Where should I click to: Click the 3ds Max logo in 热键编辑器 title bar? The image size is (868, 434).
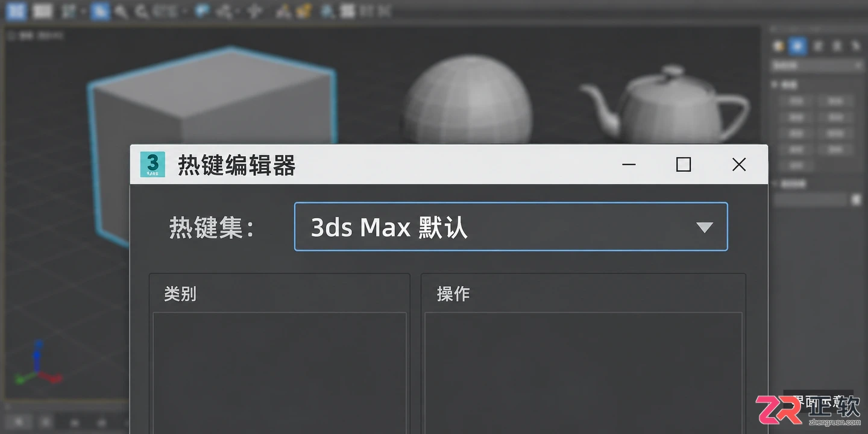(153, 165)
